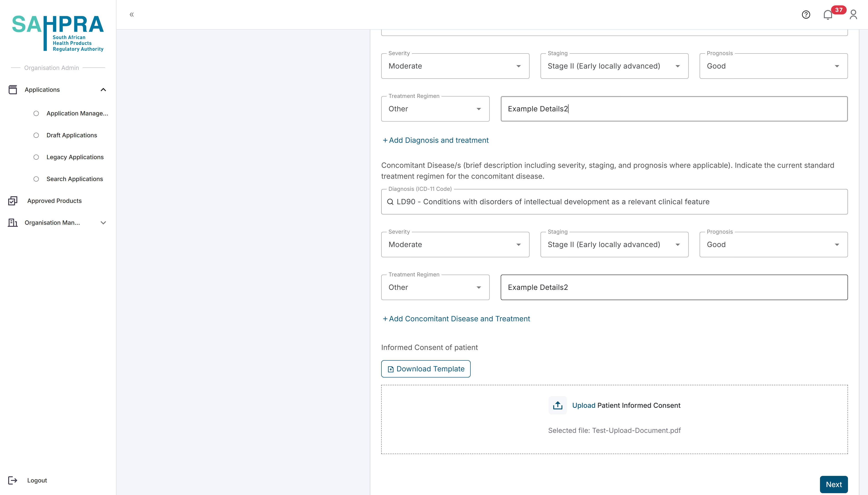Screen dimensions: 868x495
Task: Open the first Staging dropdown
Action: 614,66
